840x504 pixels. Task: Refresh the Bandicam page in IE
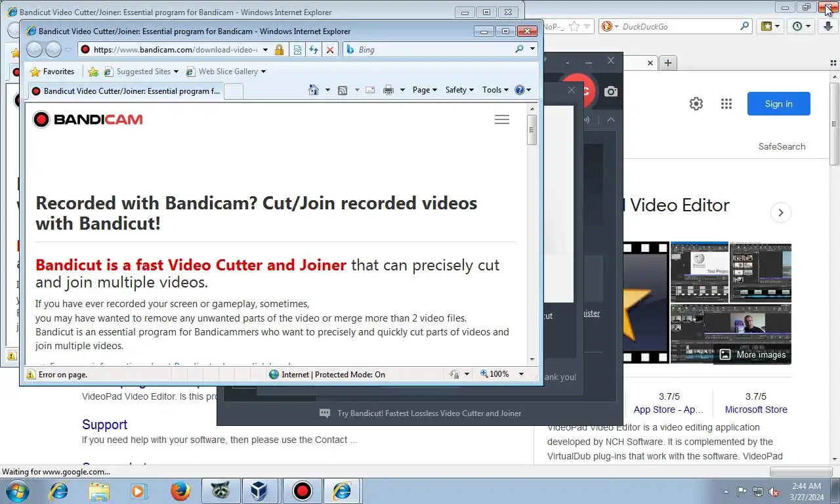coord(314,49)
